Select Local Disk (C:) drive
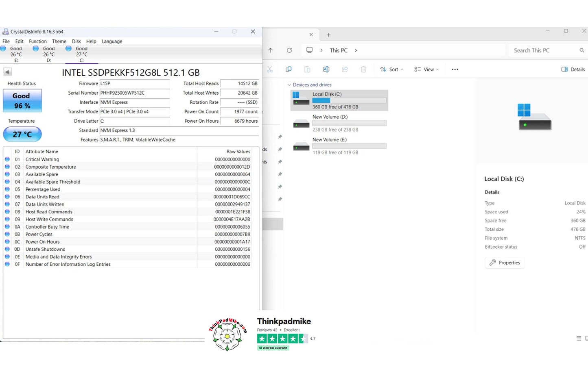Image resolution: width=588 pixels, height=369 pixels. (339, 100)
